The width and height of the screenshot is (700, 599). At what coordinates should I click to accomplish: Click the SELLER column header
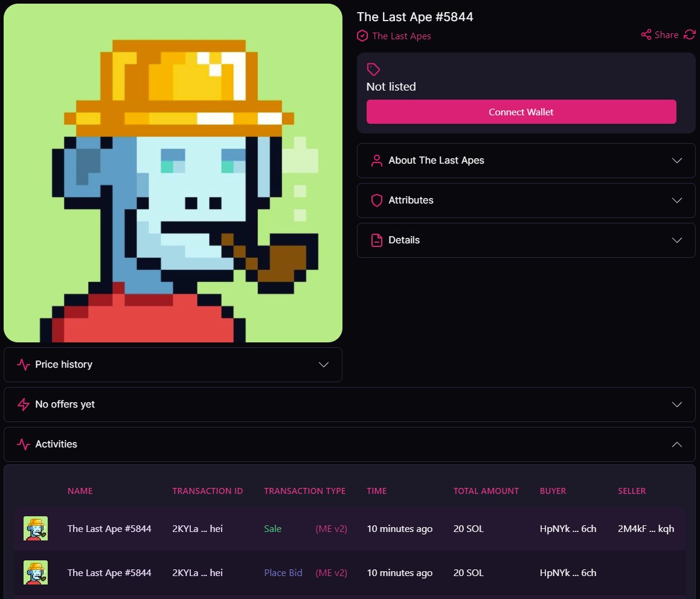tap(632, 491)
